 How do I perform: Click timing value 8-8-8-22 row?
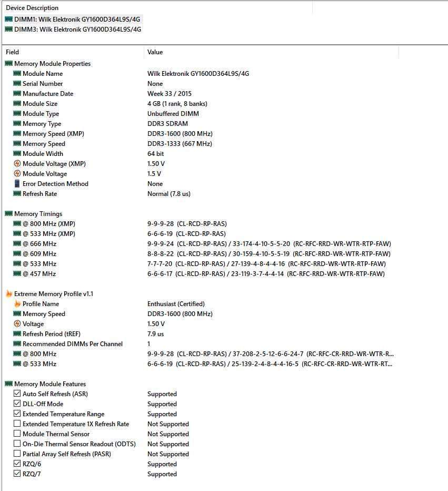point(269,253)
